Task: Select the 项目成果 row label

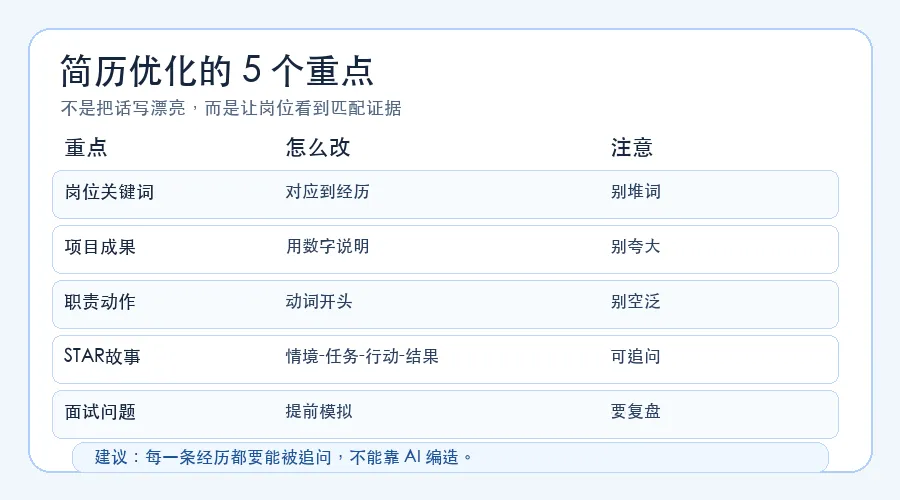Action: tap(100, 247)
